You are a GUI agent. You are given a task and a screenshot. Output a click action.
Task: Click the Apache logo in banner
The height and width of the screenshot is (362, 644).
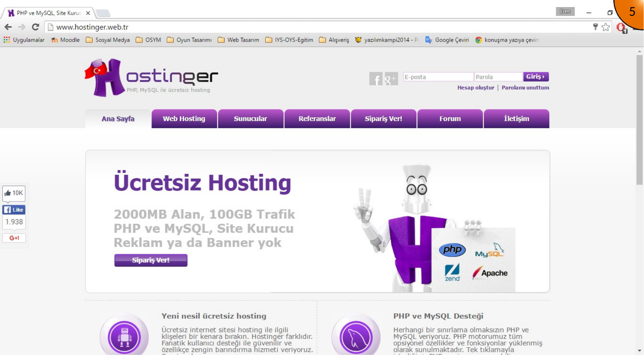tap(490, 273)
